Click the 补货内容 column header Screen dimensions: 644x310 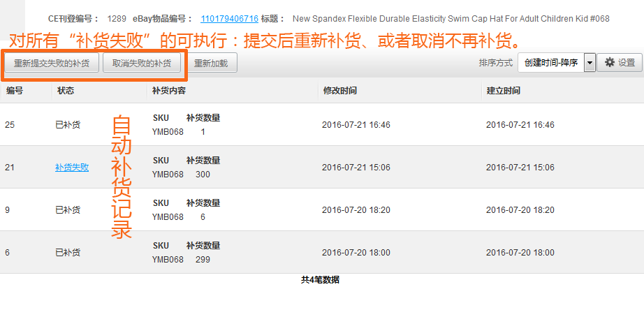click(x=169, y=91)
